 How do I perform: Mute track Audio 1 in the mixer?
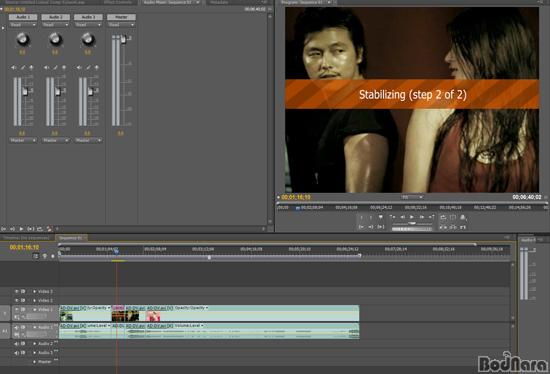14,67
